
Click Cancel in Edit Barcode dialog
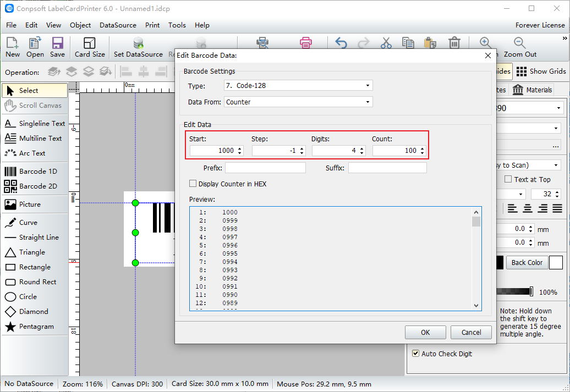click(x=471, y=333)
